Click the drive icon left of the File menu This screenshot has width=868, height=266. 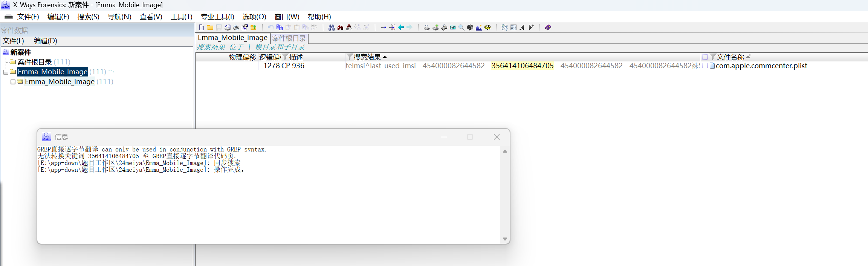8,17
